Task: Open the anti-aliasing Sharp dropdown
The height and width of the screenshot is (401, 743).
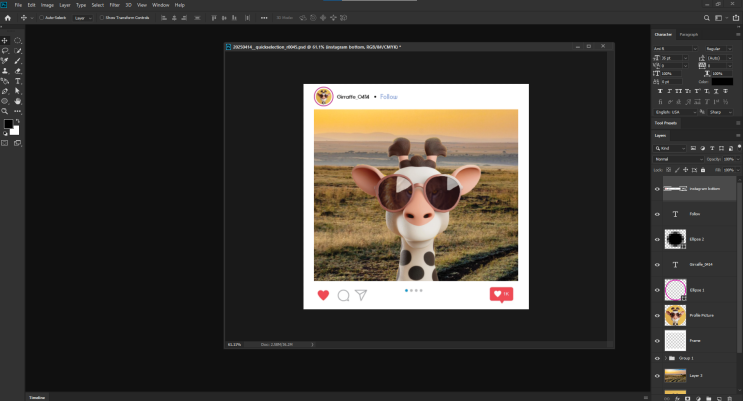Action: 721,112
